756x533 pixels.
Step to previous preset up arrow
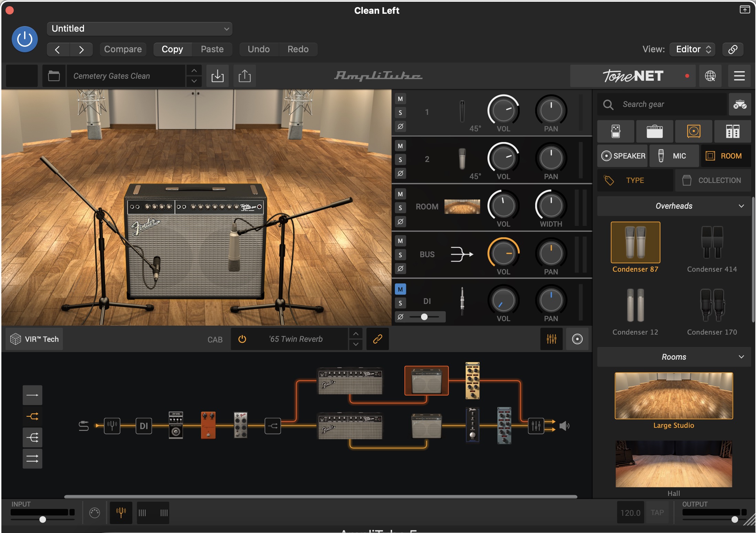pyautogui.click(x=194, y=70)
